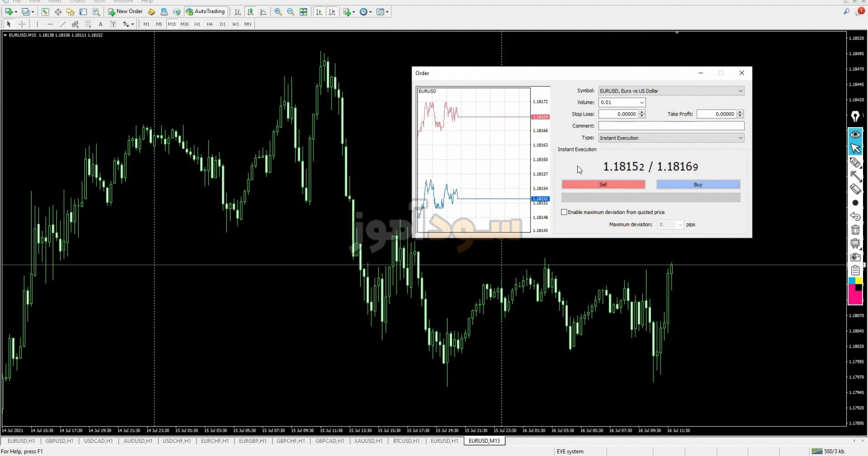The width and height of the screenshot is (868, 456).
Task: Toggle the eye visibility annotation tool
Action: tap(856, 134)
